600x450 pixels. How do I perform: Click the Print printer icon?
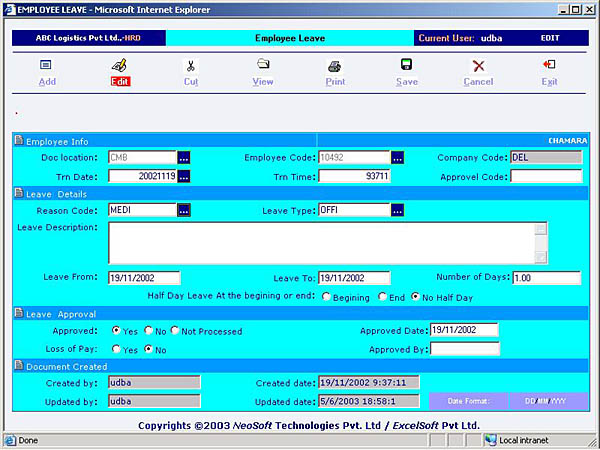[334, 67]
